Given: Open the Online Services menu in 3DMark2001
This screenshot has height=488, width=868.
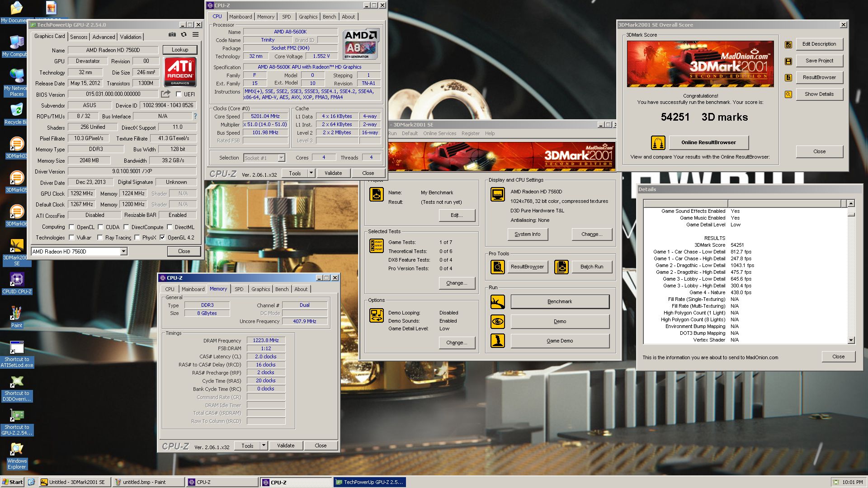Looking at the screenshot, I should (x=439, y=134).
